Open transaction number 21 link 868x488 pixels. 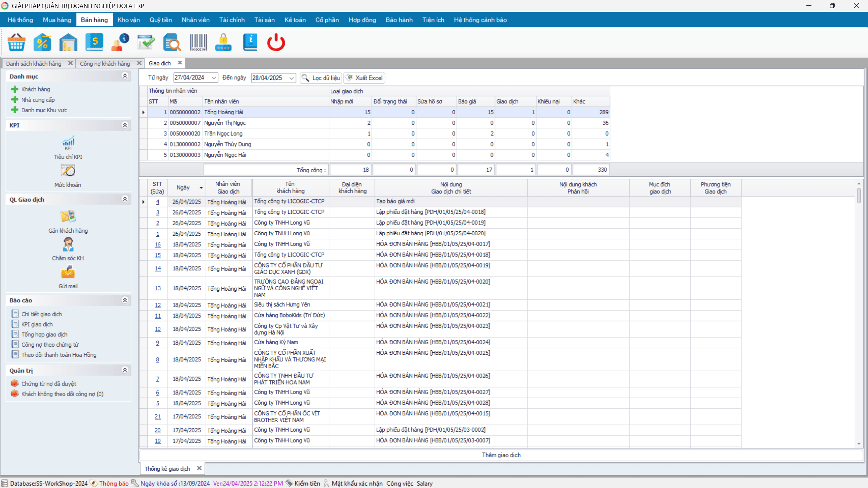tap(158, 416)
